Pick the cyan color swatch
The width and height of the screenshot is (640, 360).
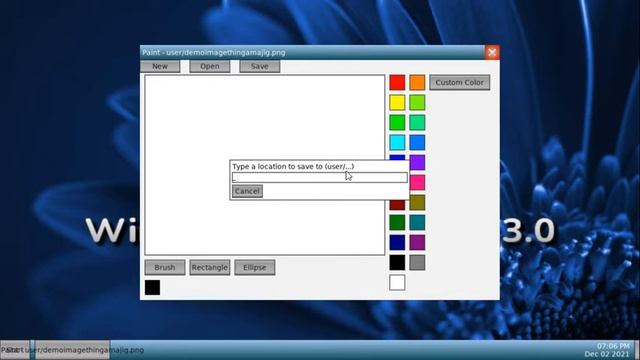tap(397, 142)
